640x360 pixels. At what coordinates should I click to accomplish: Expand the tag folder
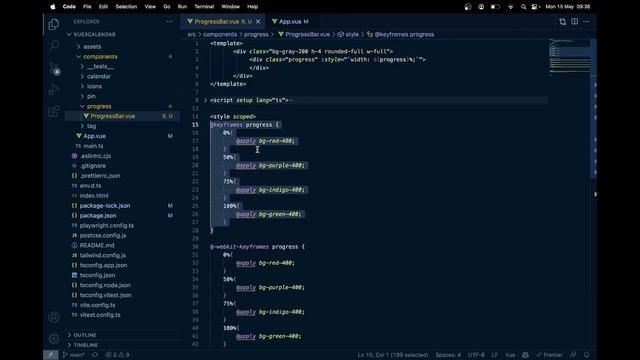point(91,126)
